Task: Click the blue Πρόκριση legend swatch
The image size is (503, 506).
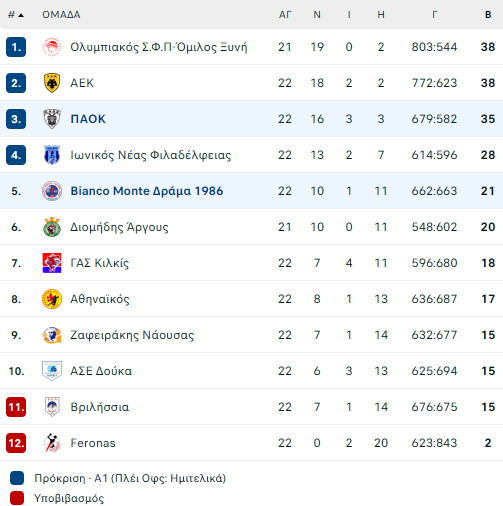Action: coord(17,478)
